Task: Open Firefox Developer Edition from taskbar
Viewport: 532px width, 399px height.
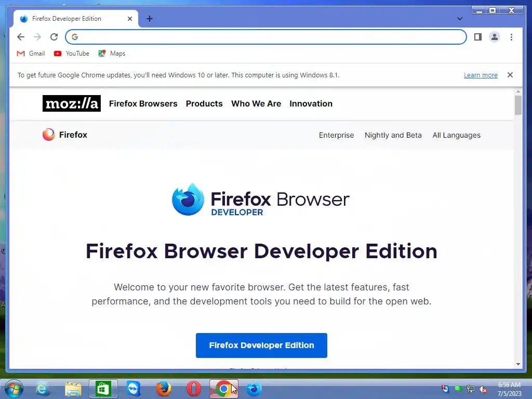Action: pos(254,389)
